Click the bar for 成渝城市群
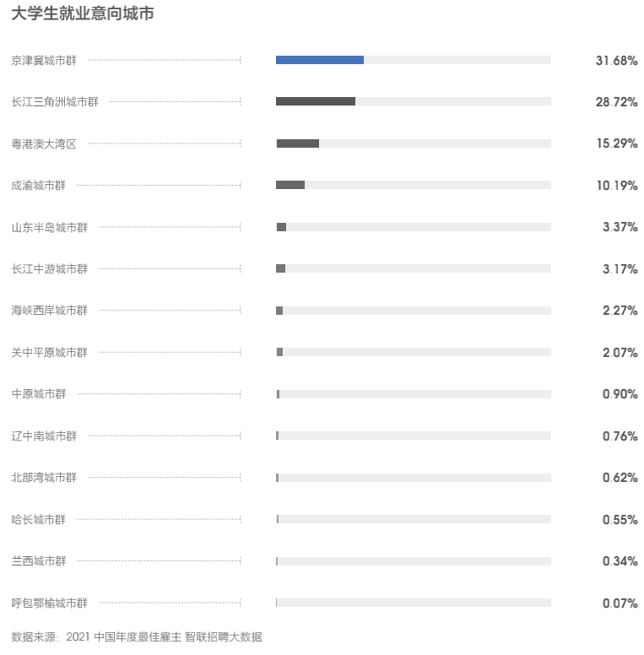The height and width of the screenshot is (655, 644). 290,185
